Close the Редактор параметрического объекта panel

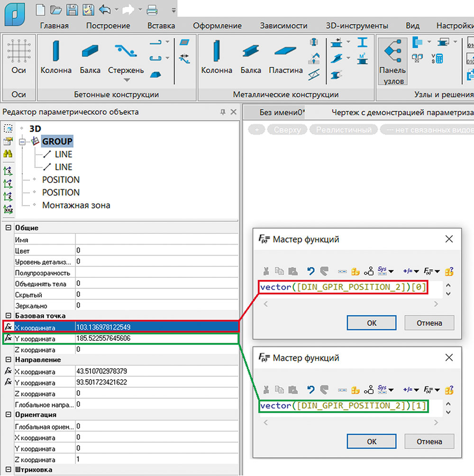point(233,112)
